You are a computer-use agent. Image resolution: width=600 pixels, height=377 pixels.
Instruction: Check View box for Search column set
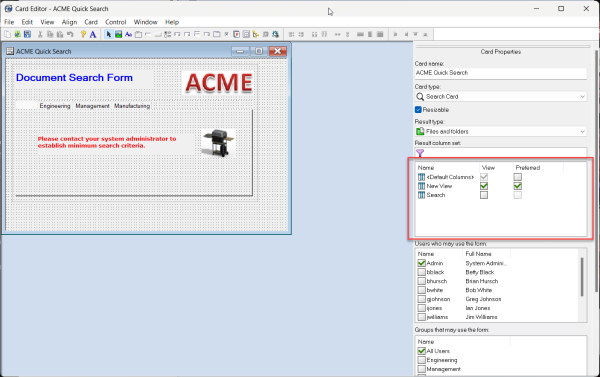pyautogui.click(x=484, y=195)
